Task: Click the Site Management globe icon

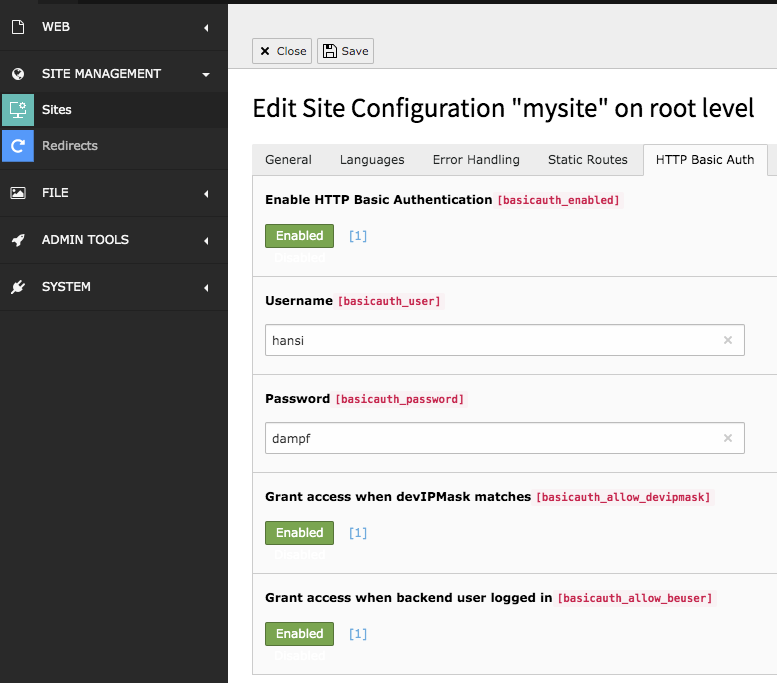Action: pyautogui.click(x=17, y=74)
